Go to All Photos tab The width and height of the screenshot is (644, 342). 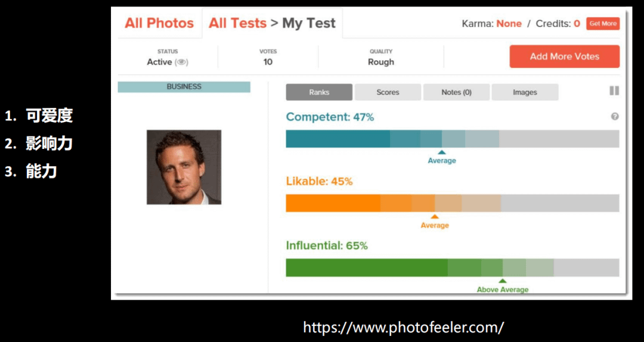(x=159, y=23)
